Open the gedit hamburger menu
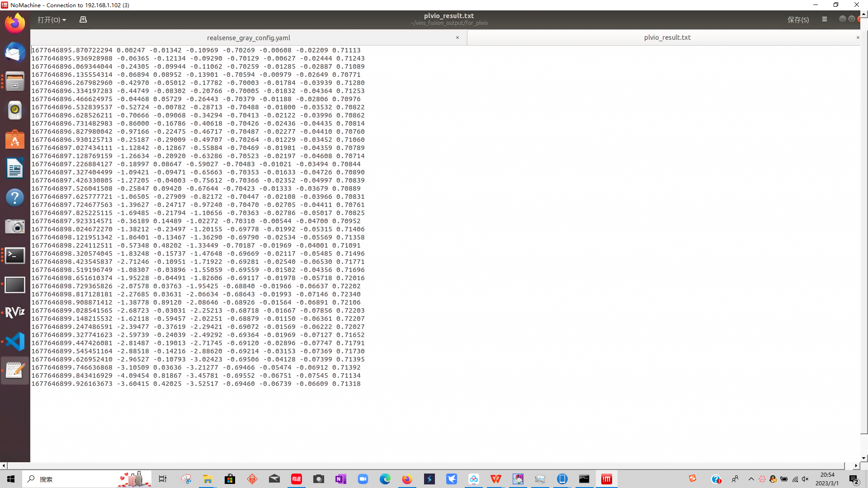The width and height of the screenshot is (868, 488). tap(824, 19)
